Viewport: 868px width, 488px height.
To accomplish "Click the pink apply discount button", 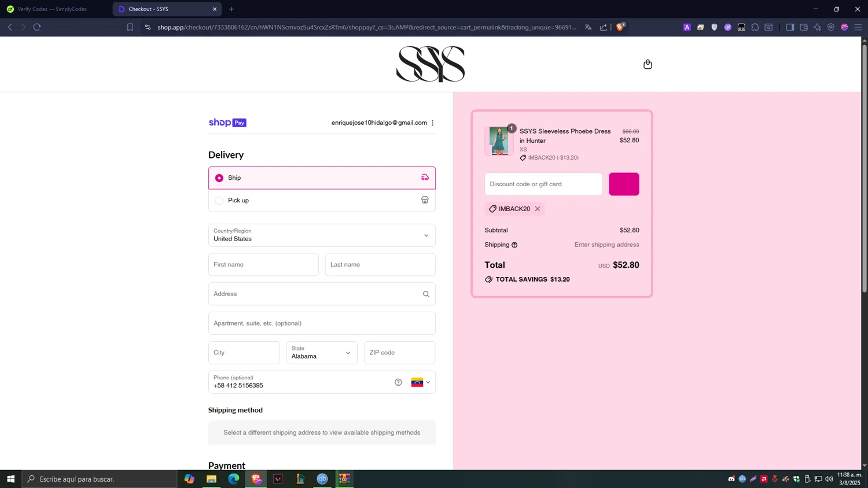I will click(624, 184).
